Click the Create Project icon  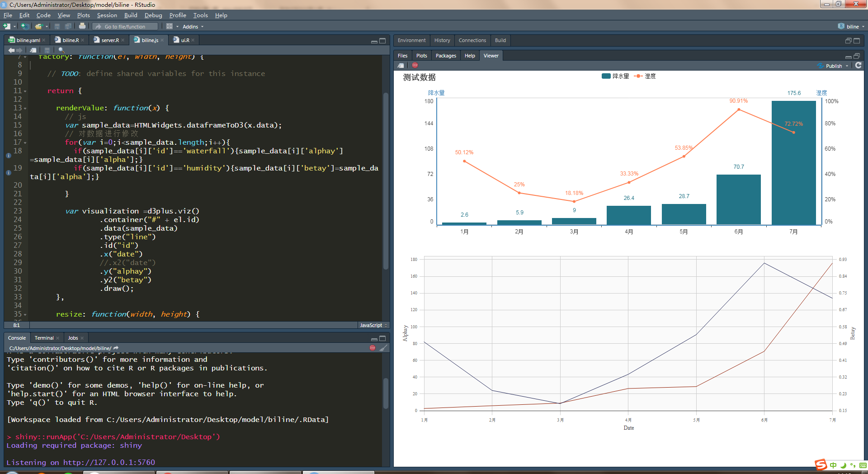click(x=25, y=27)
